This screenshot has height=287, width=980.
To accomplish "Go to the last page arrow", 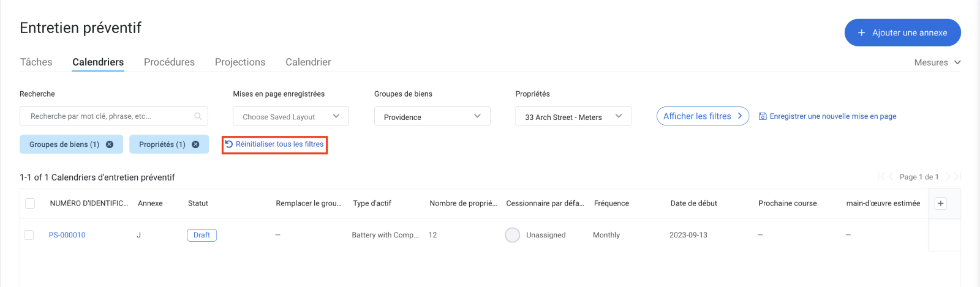I will pyautogui.click(x=957, y=177).
